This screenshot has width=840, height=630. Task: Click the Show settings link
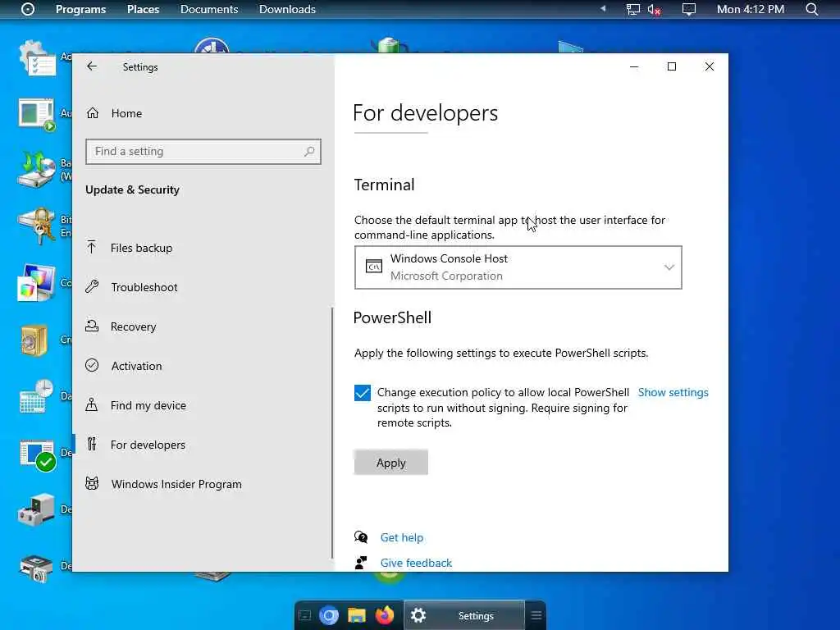673,392
